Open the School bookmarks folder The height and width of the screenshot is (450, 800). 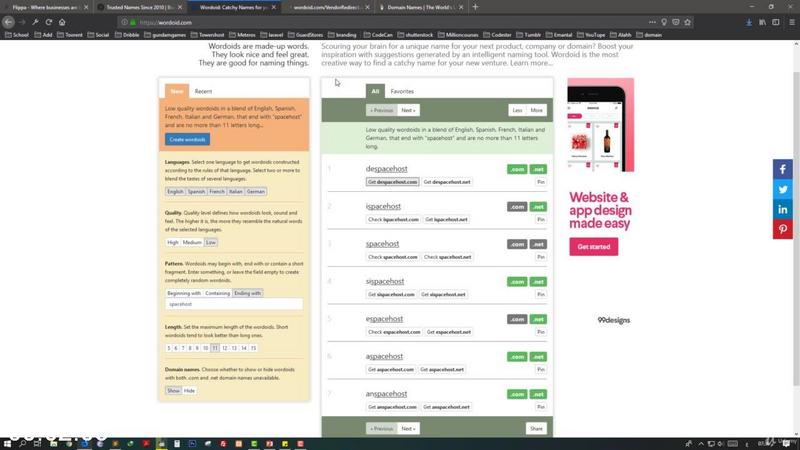[x=17, y=35]
